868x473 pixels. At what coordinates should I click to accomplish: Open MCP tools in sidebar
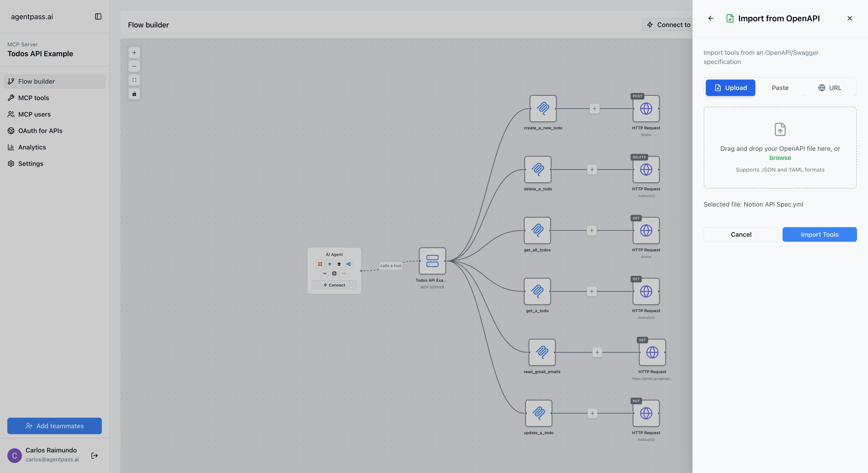[x=33, y=98]
